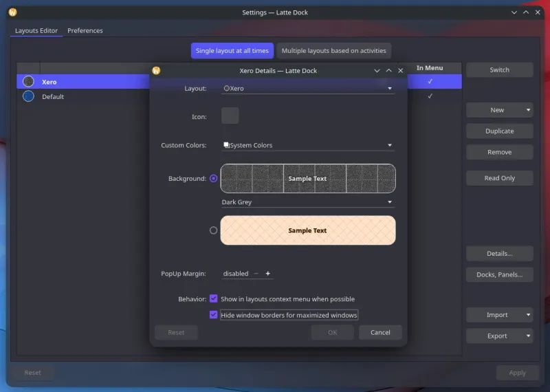This screenshot has width=550, height=392.
Task: Click Latte Dock logo in details titlebar
Action: (x=156, y=70)
